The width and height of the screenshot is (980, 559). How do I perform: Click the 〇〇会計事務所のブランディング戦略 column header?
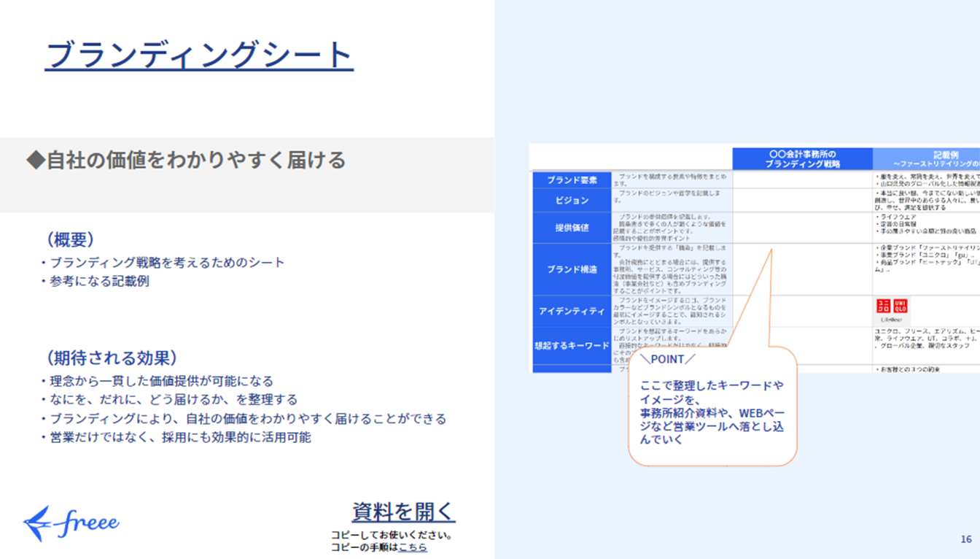coord(802,159)
